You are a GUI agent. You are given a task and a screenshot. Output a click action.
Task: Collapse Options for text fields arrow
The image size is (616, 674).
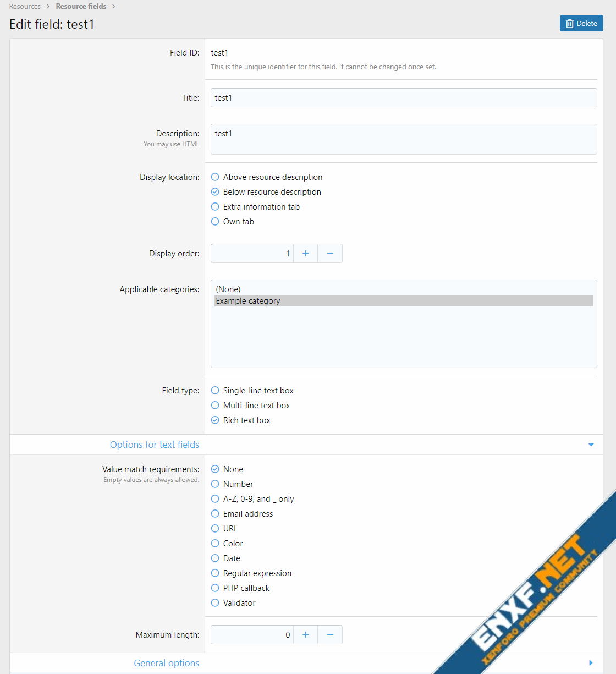pyautogui.click(x=591, y=445)
